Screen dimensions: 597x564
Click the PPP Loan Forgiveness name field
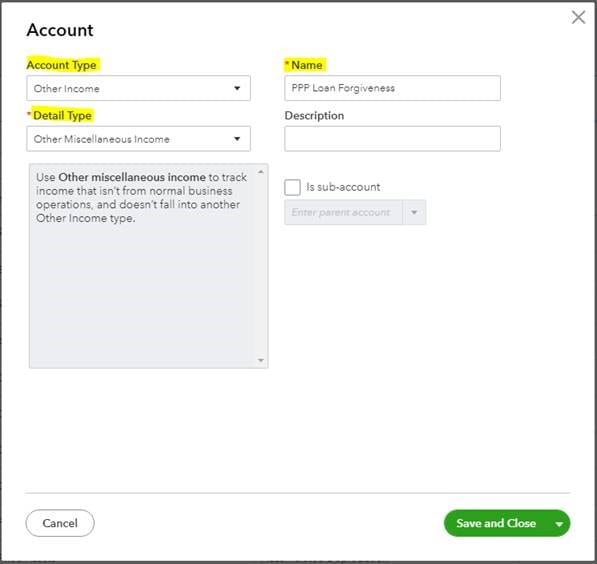tap(393, 88)
